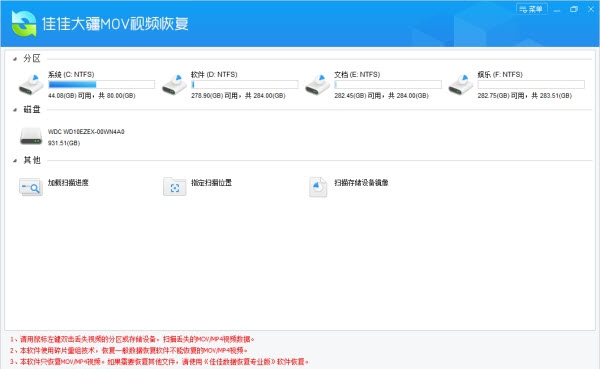This screenshot has height=369, width=600.
Task: Click the 其他 section heading
Action: point(32,160)
